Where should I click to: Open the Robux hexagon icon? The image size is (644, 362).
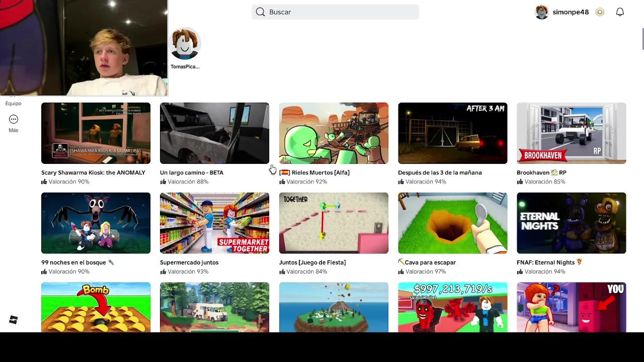[x=600, y=12]
